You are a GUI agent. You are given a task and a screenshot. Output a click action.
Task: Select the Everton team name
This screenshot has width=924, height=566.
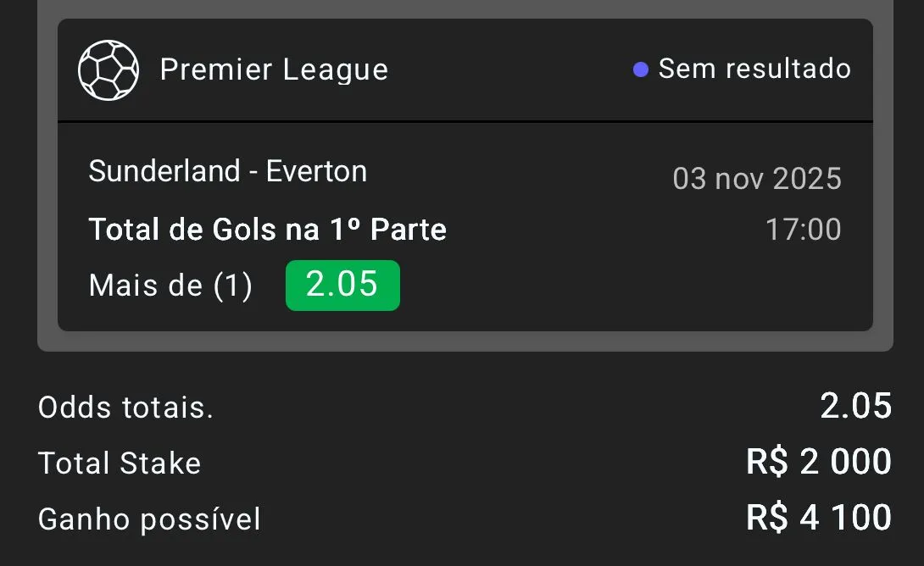click(316, 171)
